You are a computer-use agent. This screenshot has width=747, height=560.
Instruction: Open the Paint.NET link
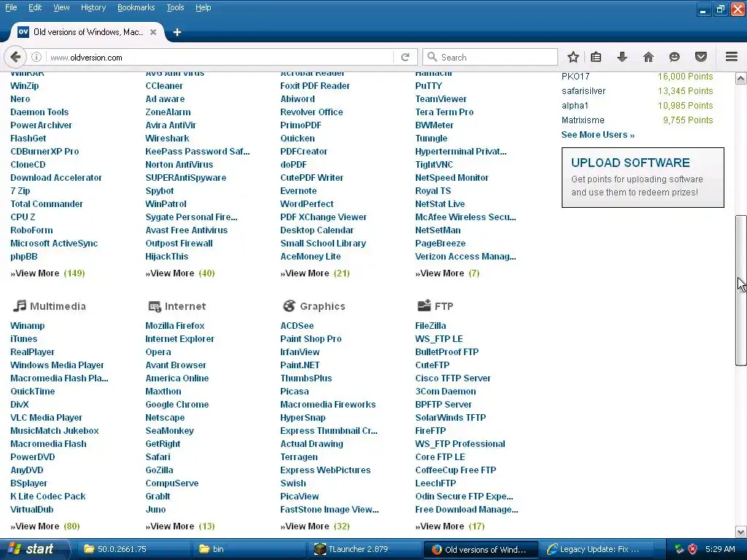click(300, 365)
